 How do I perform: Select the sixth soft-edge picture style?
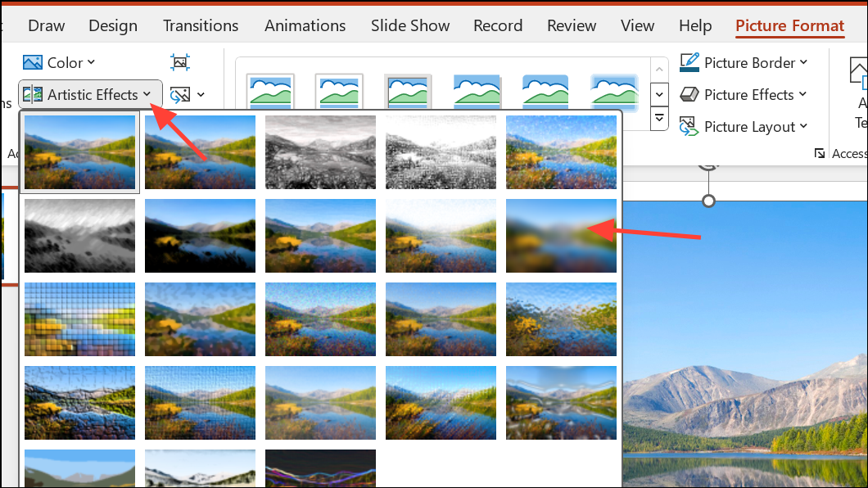point(614,91)
